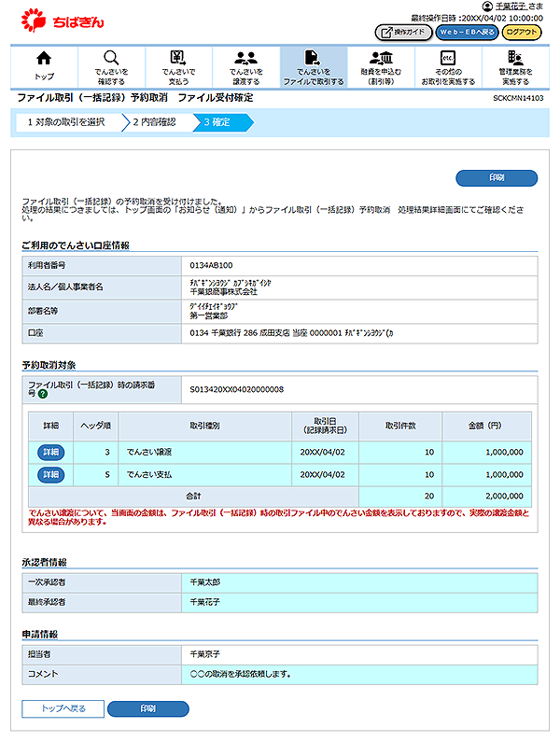Go to the トップ home icon
The width and height of the screenshot is (560, 742).
pyautogui.click(x=44, y=66)
